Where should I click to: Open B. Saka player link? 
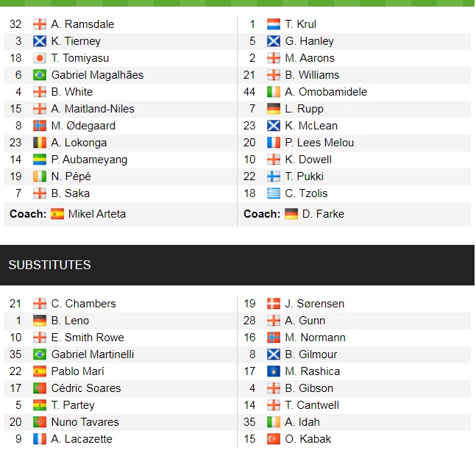[x=71, y=193]
